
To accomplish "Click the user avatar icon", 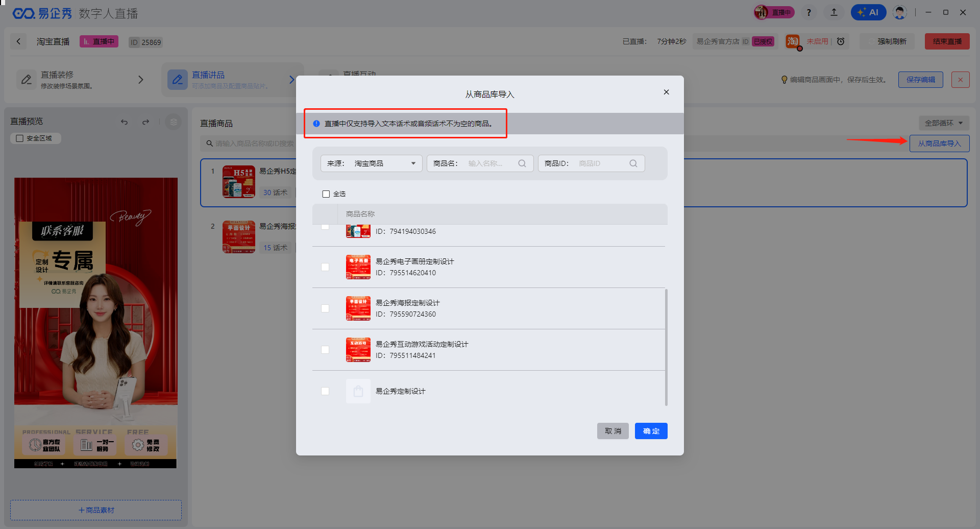I will 900,12.
